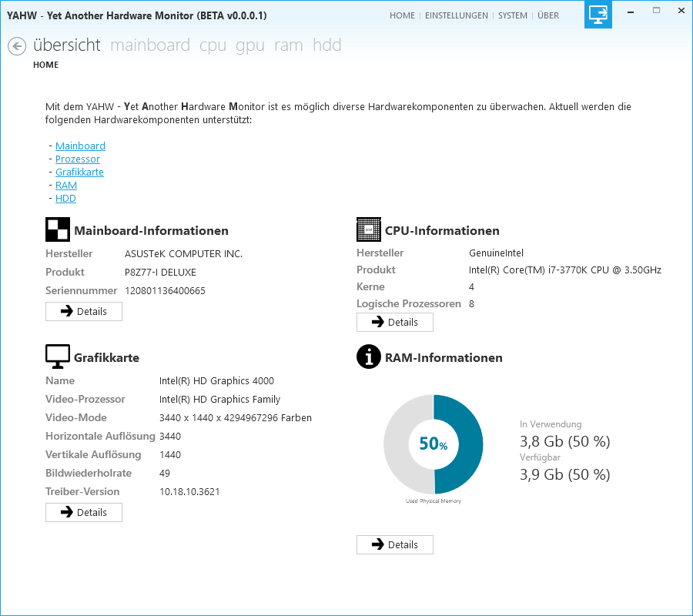This screenshot has width=693, height=616.
Task: Click the RAM info circle icon
Action: click(369, 357)
